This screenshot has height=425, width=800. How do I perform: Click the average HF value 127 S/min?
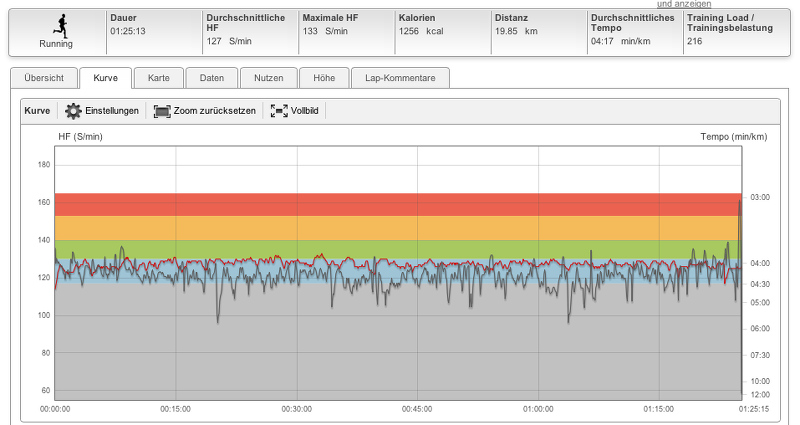click(x=229, y=41)
